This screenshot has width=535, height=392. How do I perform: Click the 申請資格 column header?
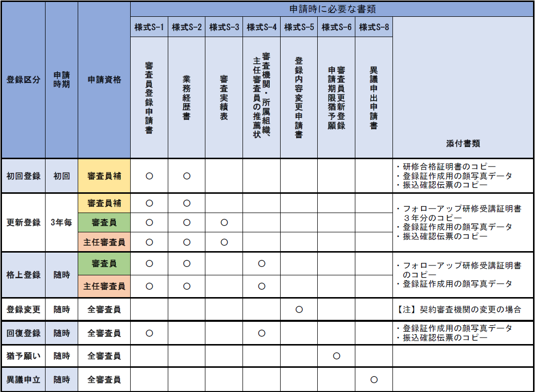click(104, 80)
